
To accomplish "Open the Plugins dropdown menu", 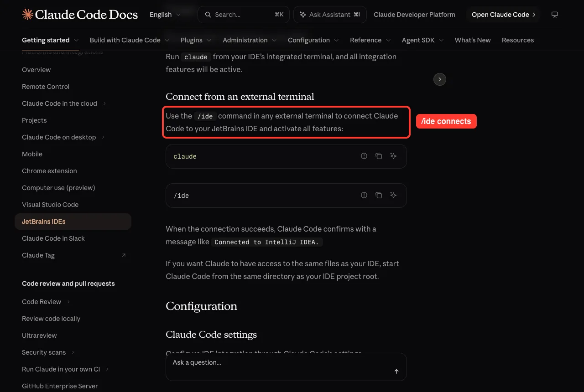I will coord(196,40).
